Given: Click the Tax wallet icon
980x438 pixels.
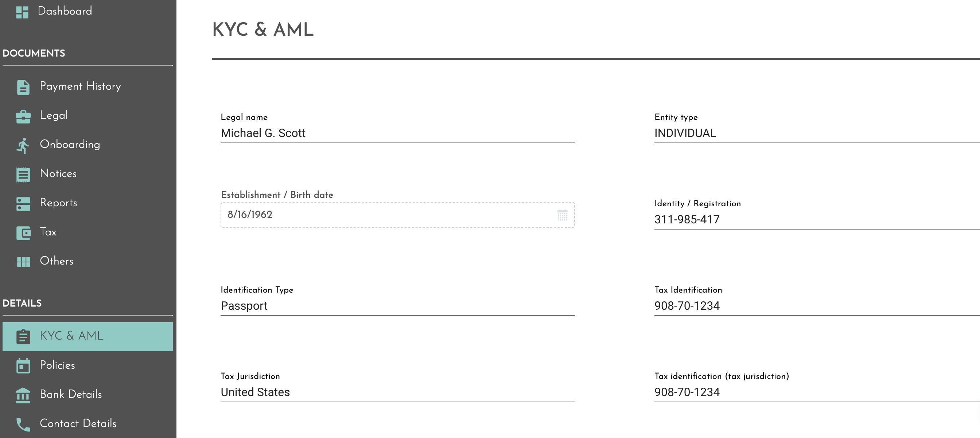Looking at the screenshot, I should [x=23, y=233].
